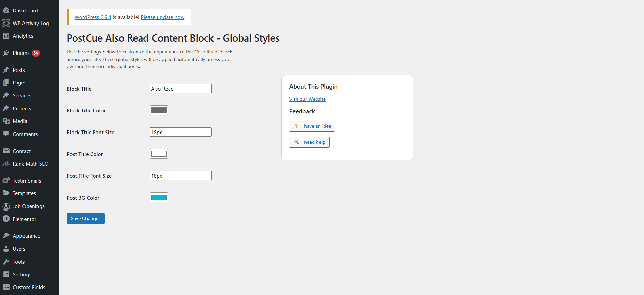Open the Appearance menu
The image size is (644, 295).
[30, 236]
